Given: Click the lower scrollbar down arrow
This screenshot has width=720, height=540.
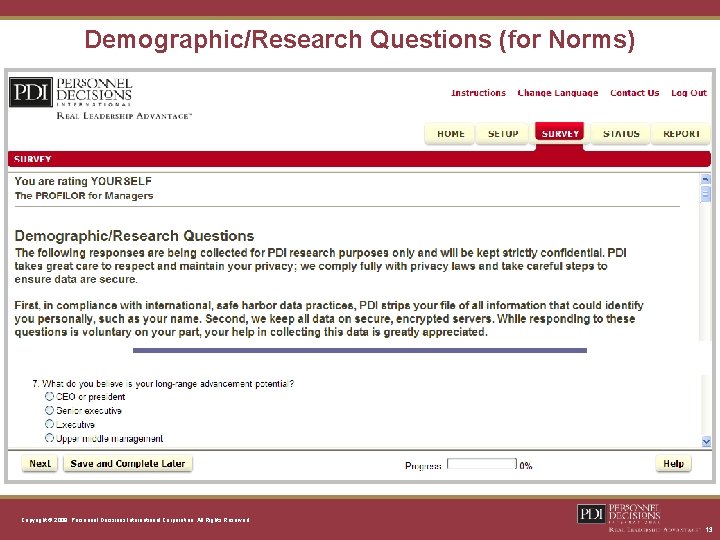Looking at the screenshot, I should pos(706,442).
